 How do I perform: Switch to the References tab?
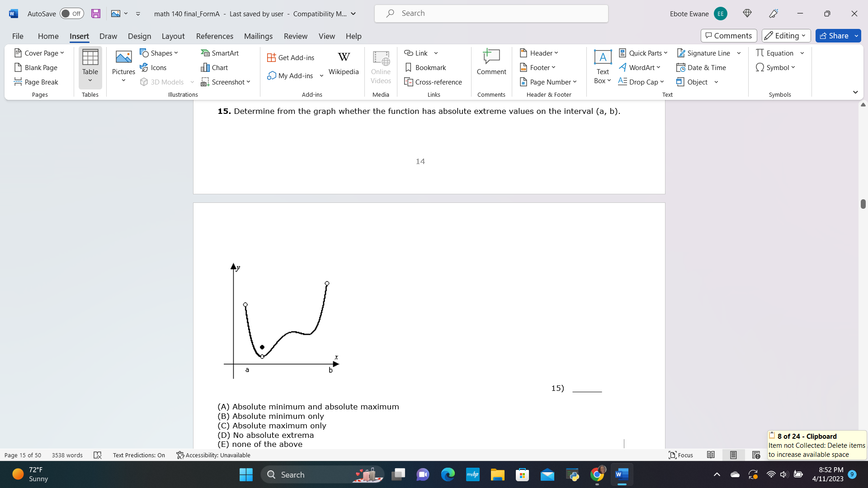click(x=214, y=36)
